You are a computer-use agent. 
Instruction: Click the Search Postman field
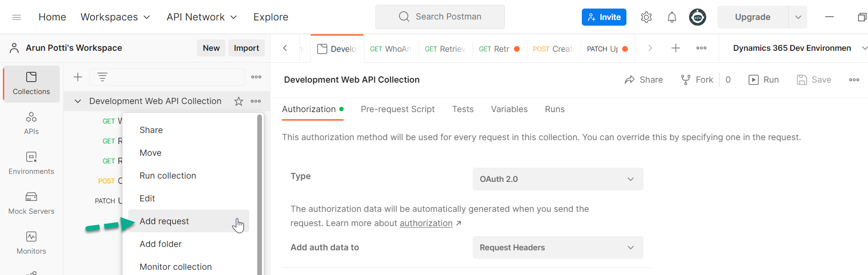440,17
